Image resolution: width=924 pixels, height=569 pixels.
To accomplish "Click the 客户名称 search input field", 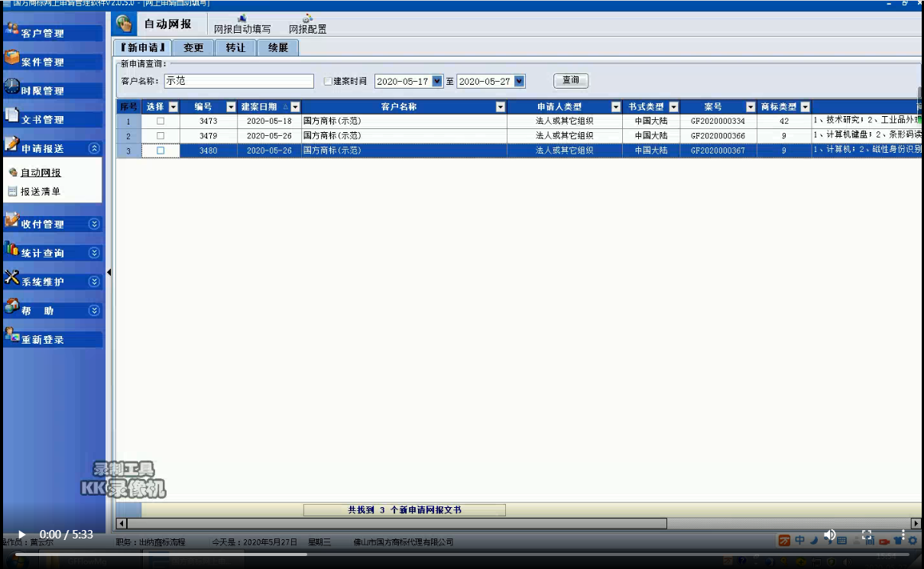I will coord(238,81).
